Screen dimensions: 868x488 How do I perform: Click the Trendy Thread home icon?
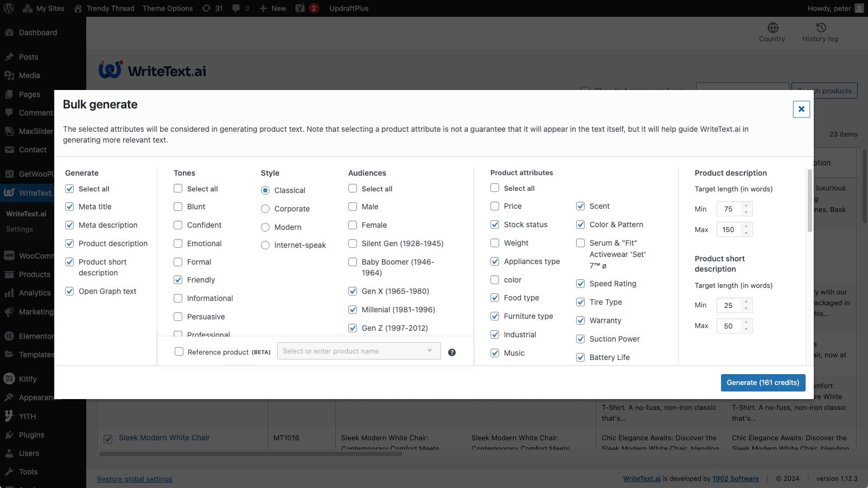[79, 8]
